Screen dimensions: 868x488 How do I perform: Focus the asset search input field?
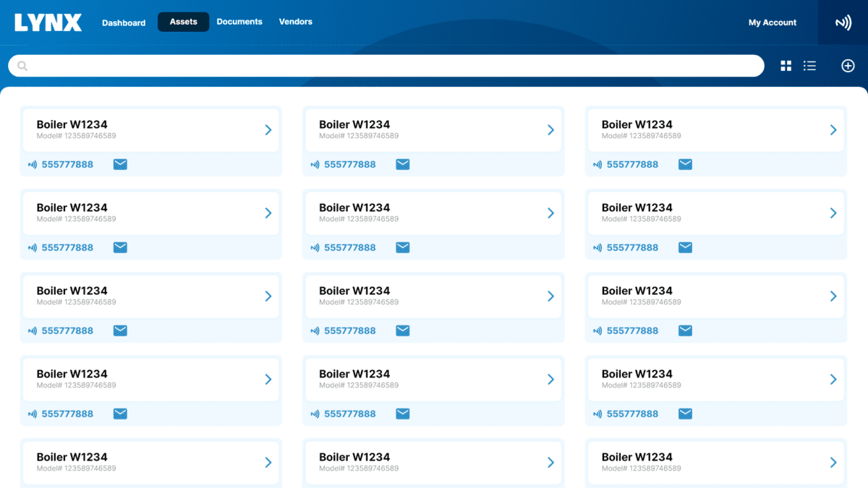pos(391,66)
